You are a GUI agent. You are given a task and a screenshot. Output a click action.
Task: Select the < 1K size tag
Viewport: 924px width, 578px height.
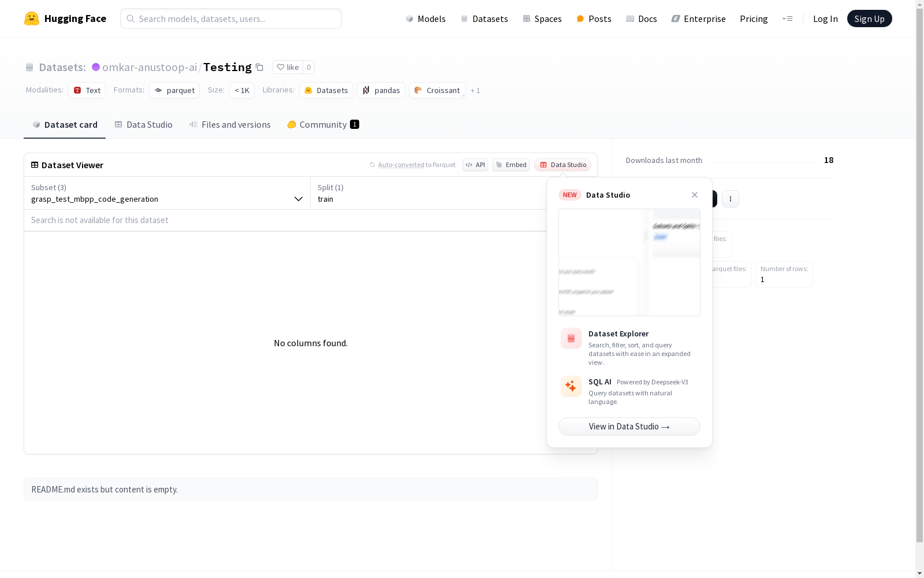click(x=242, y=90)
